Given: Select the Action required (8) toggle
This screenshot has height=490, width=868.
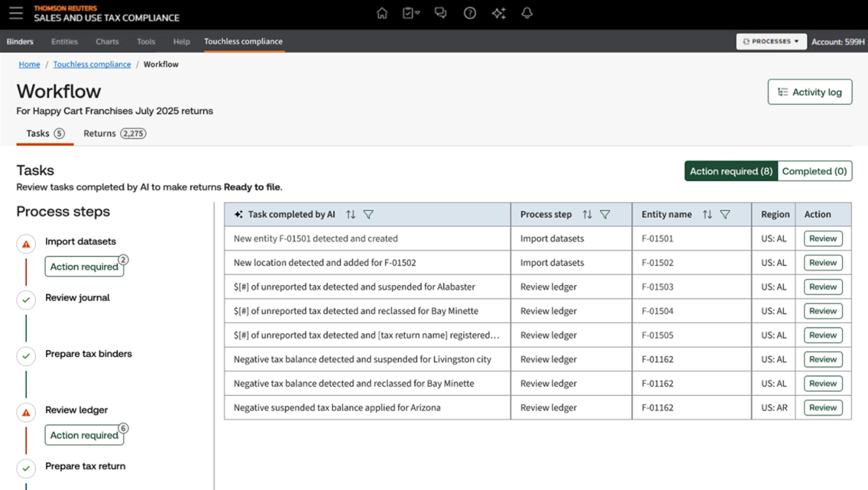Looking at the screenshot, I should coord(731,172).
